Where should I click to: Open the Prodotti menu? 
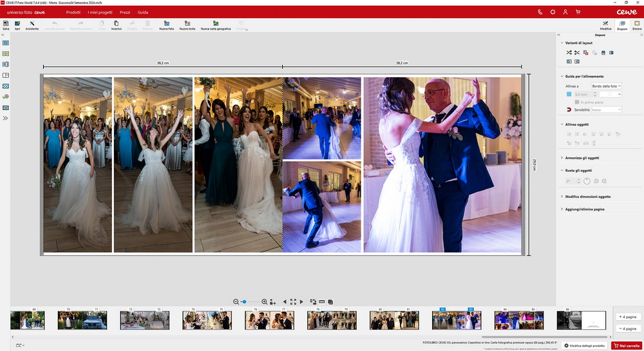(x=73, y=12)
